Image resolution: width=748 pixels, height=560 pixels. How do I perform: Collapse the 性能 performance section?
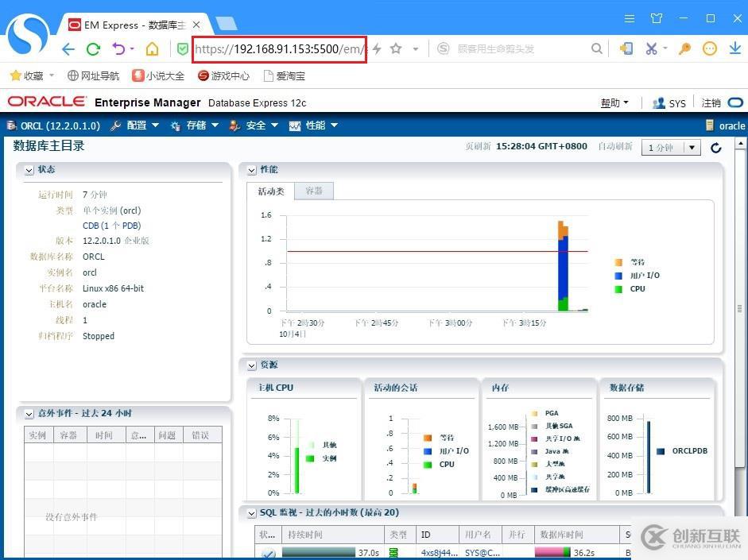click(x=251, y=170)
